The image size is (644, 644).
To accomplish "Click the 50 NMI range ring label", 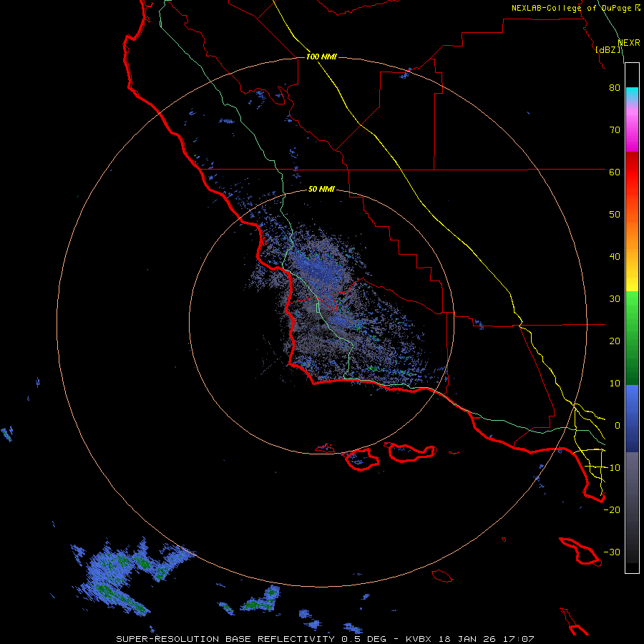I will pos(321,190).
